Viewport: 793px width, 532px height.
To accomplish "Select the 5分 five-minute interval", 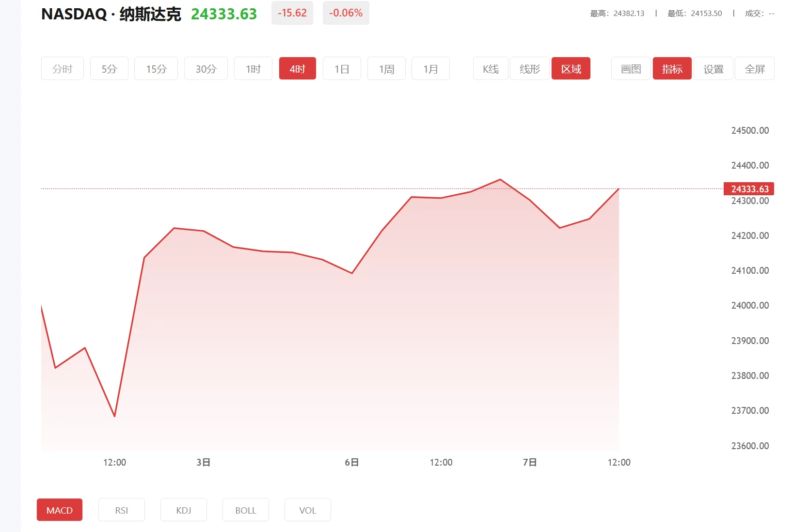I will click(109, 68).
